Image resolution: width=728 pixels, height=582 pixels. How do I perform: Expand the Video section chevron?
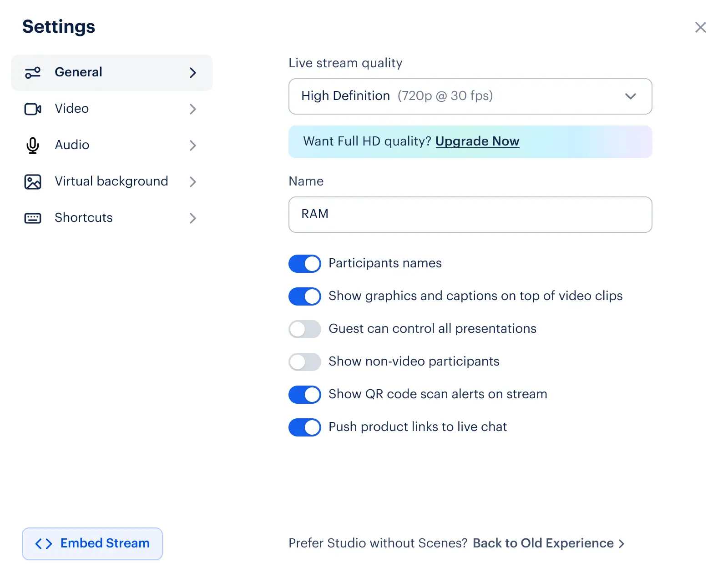click(x=193, y=109)
